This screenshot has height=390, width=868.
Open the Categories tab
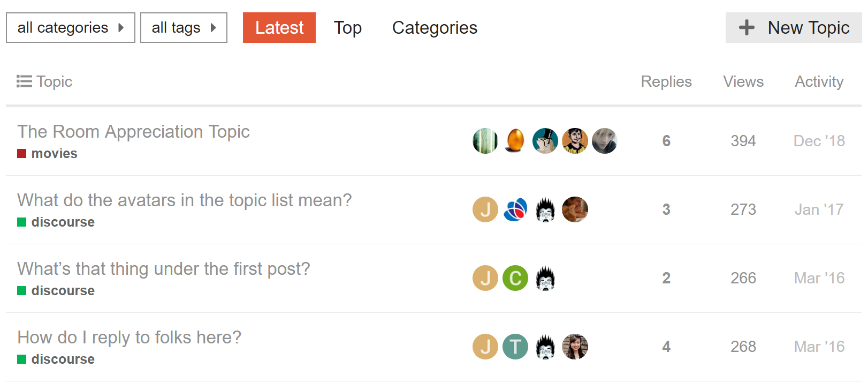tap(435, 27)
